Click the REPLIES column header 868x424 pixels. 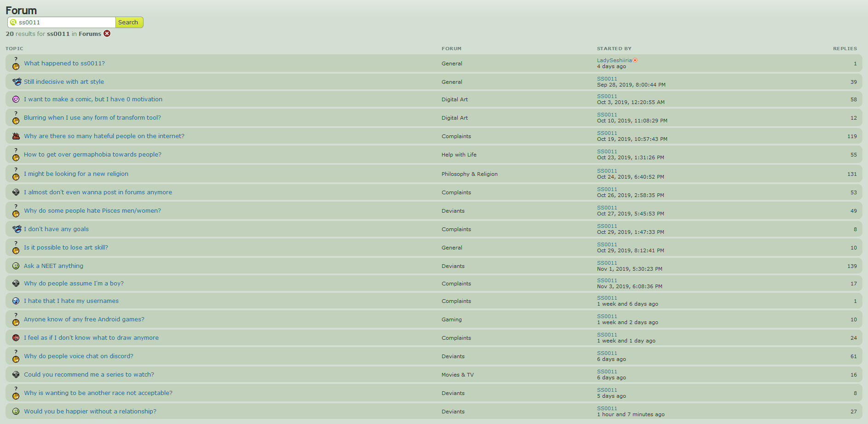pyautogui.click(x=845, y=48)
